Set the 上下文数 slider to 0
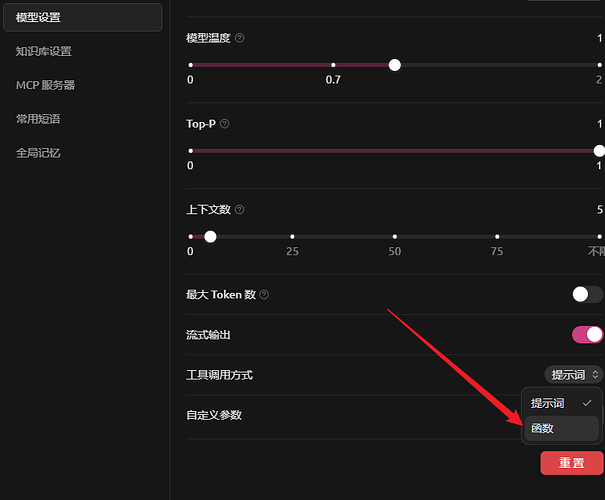The image size is (605, 500). point(191,236)
